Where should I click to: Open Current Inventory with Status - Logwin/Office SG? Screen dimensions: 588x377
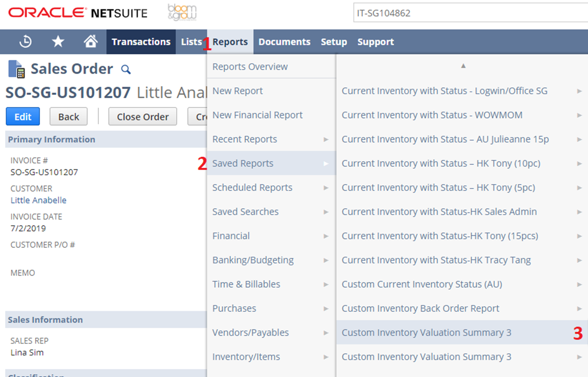[462, 91]
